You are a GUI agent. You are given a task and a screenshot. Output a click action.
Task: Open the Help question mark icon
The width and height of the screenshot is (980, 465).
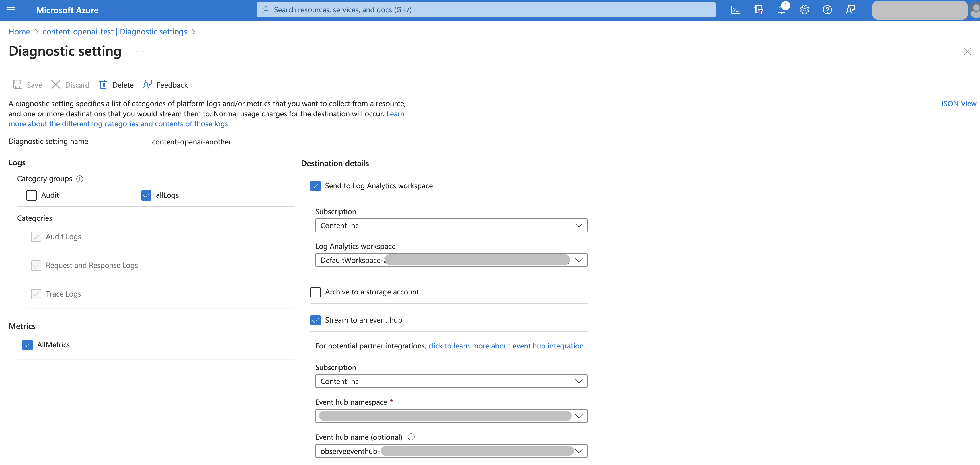tap(827, 10)
